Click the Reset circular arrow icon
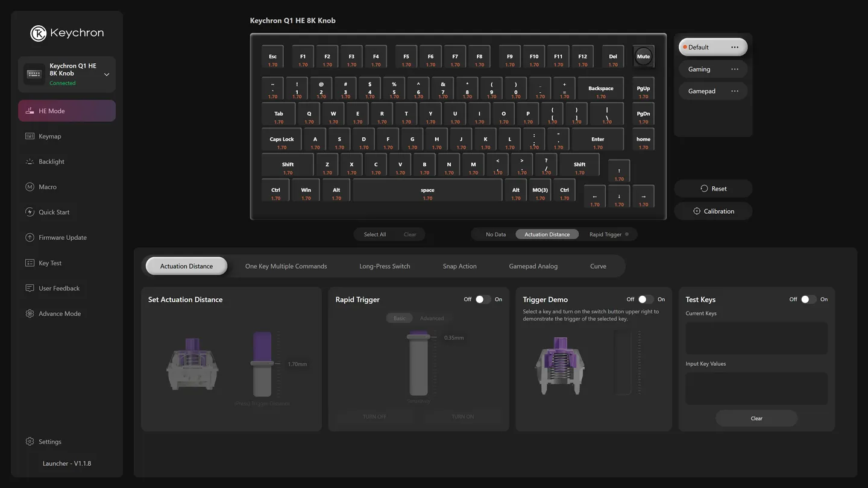The height and width of the screenshot is (488, 868). pos(703,189)
